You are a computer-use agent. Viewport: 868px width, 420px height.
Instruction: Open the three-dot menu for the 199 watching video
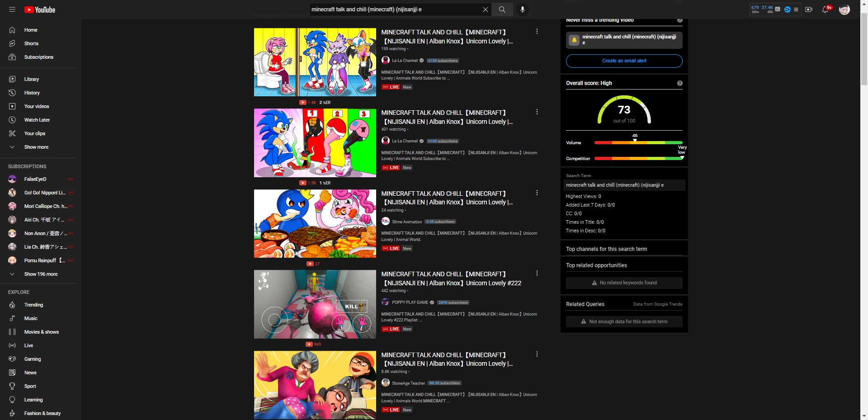tap(537, 31)
